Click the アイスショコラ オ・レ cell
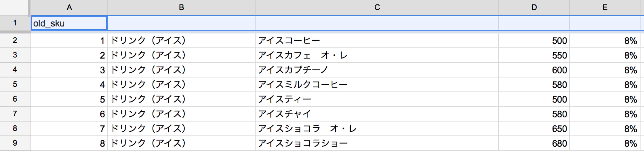Image resolution: width=644 pixels, height=151 pixels. coord(377,129)
